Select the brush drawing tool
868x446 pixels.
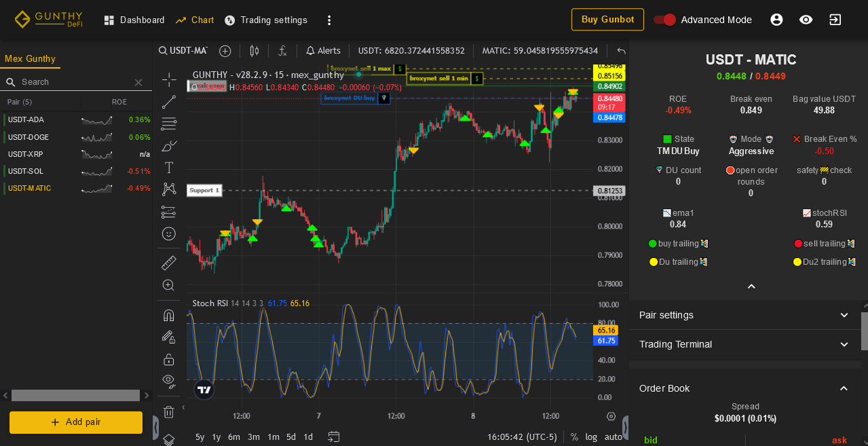[x=169, y=145]
